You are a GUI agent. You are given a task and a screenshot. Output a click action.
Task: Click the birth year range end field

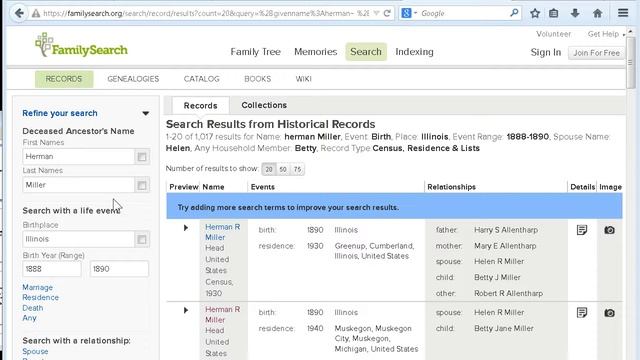coord(119,269)
